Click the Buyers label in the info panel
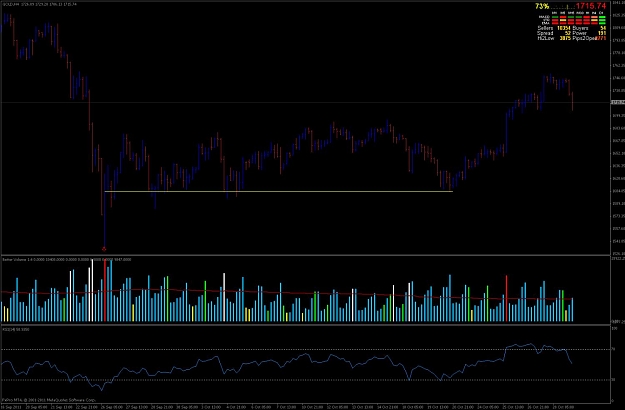 coord(580,28)
